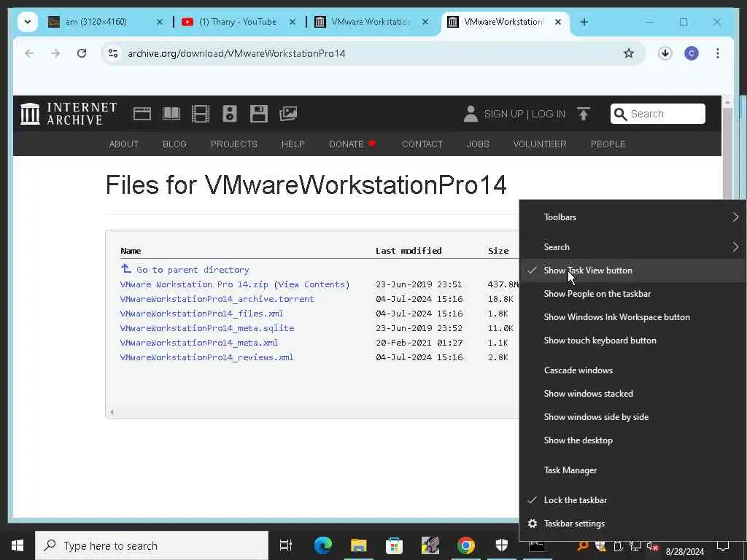Reload the current page
Image resolution: width=747 pixels, height=560 pixels.
pos(82,53)
